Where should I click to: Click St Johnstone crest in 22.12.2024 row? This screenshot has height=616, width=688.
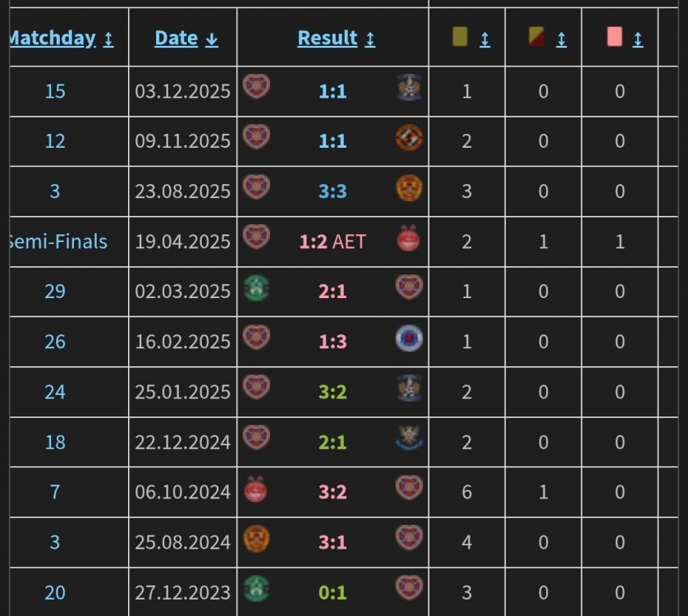point(409,439)
